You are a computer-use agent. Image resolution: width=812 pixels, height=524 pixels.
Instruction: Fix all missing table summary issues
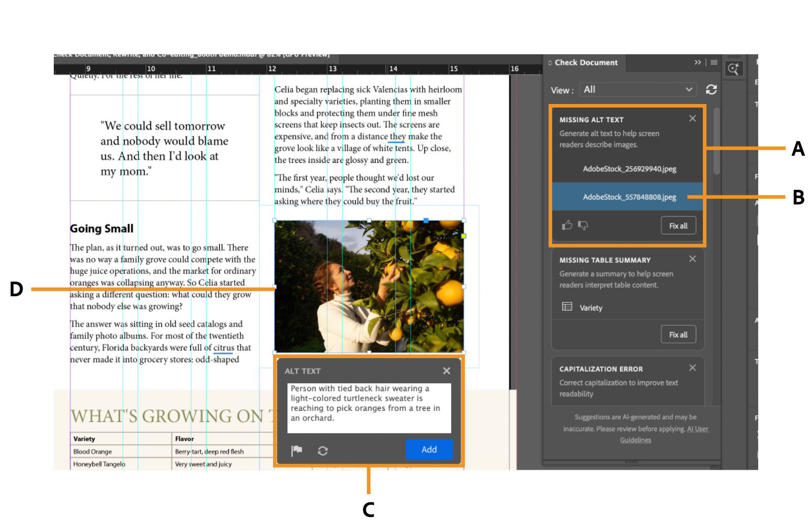pos(678,335)
